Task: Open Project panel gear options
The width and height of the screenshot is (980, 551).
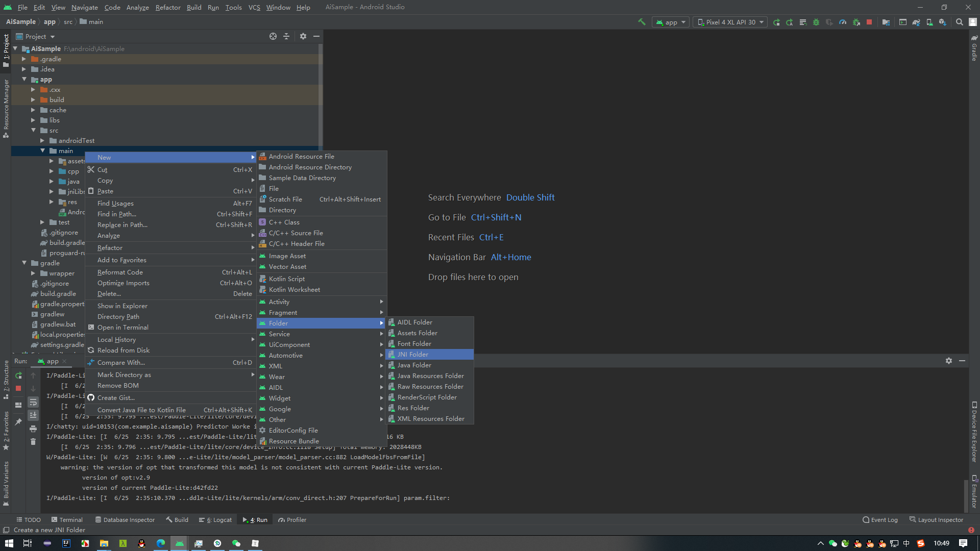Action: coord(303,36)
